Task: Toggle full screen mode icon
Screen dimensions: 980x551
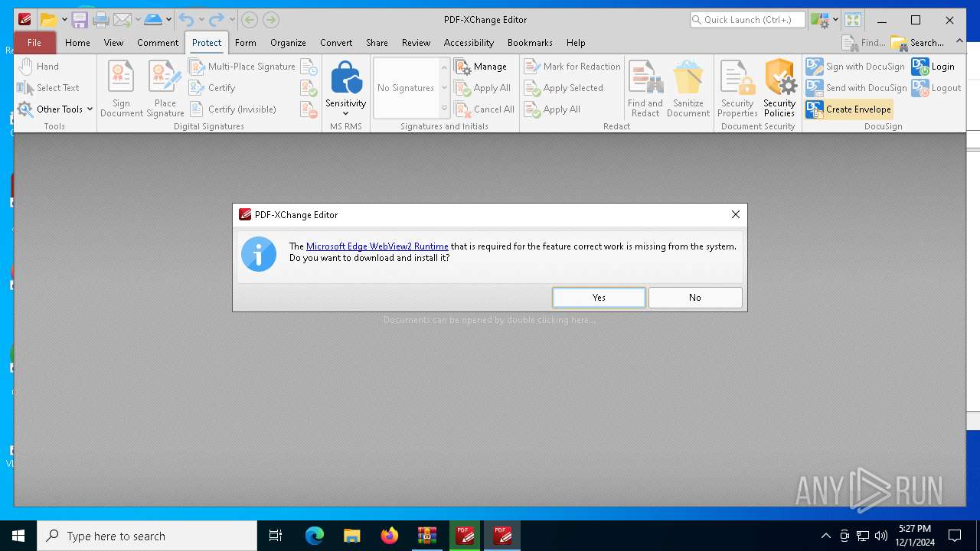Action: pos(853,20)
